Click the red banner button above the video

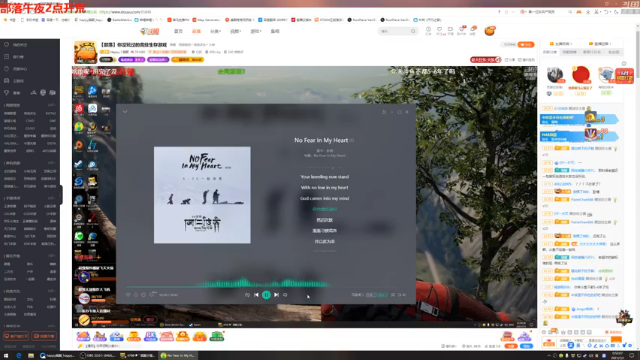[486, 60]
